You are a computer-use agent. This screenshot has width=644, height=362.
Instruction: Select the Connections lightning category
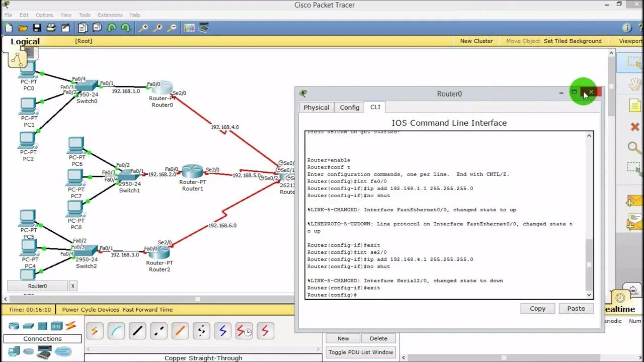[70, 326]
